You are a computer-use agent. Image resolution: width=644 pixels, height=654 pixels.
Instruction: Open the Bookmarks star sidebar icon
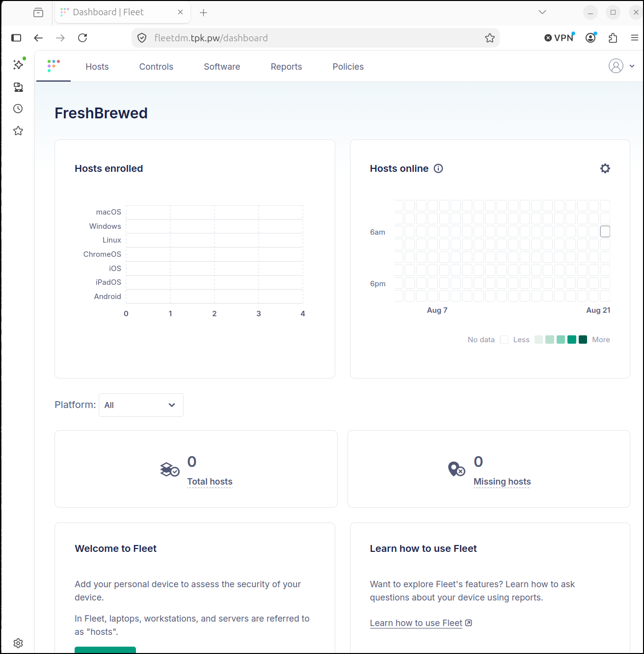click(18, 131)
